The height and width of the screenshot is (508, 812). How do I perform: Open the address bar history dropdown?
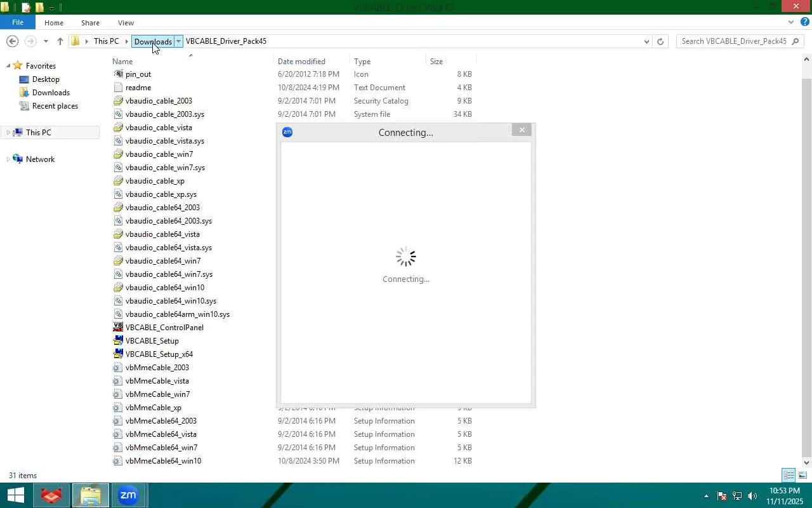pos(646,41)
